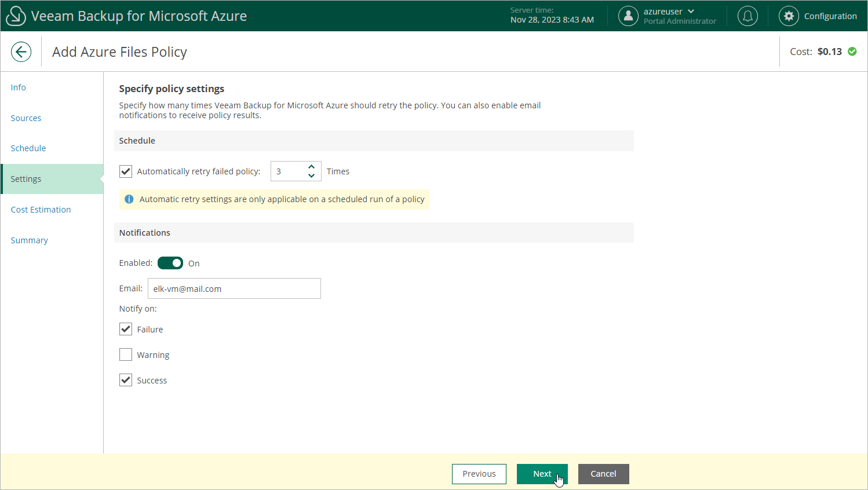Image resolution: width=868 pixels, height=490 pixels.
Task: Expand the azureuser account dropdown
Action: click(691, 12)
